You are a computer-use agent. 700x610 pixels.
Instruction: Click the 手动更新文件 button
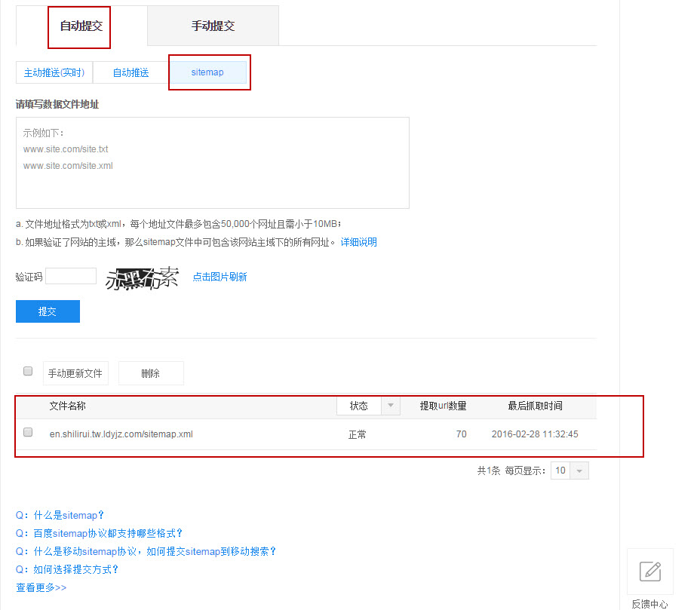[75, 372]
